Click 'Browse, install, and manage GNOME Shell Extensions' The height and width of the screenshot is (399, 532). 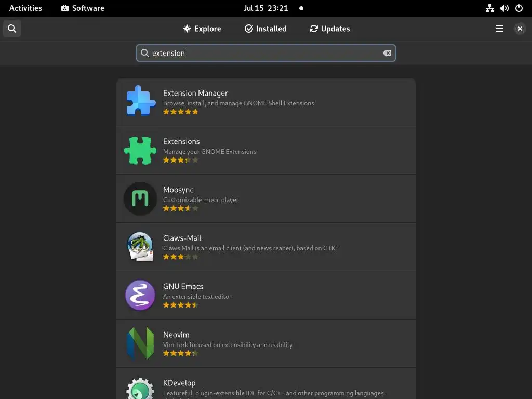point(238,103)
